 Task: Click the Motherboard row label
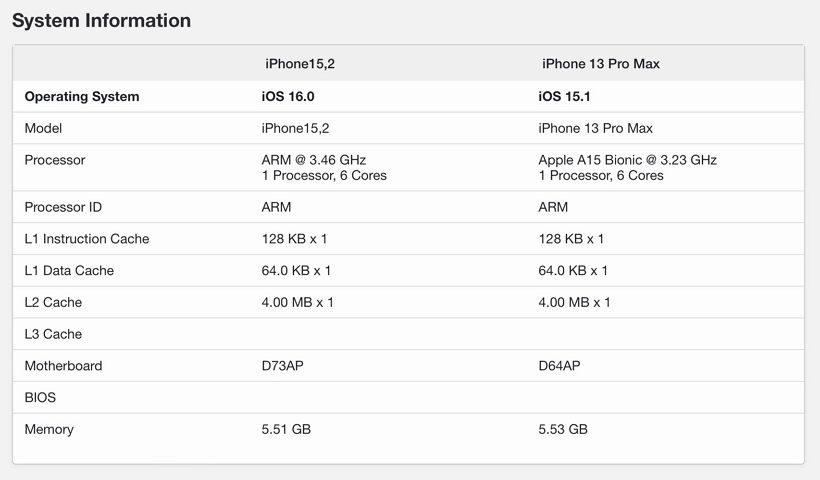(63, 366)
